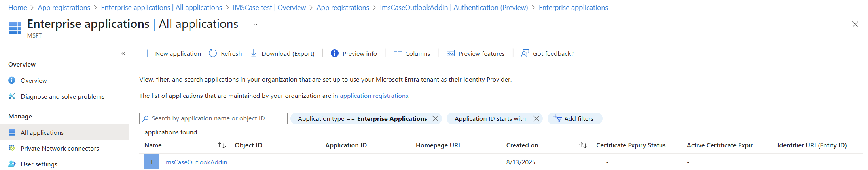Click the Preview info icon

coord(335,53)
